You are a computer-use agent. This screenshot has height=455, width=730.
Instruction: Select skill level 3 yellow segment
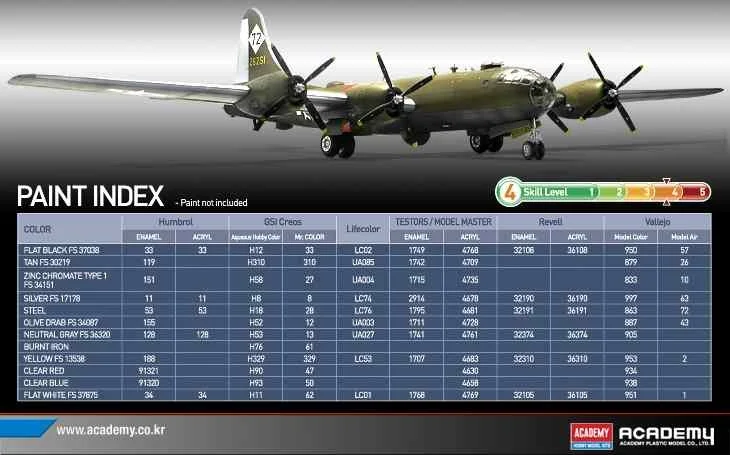click(x=648, y=191)
